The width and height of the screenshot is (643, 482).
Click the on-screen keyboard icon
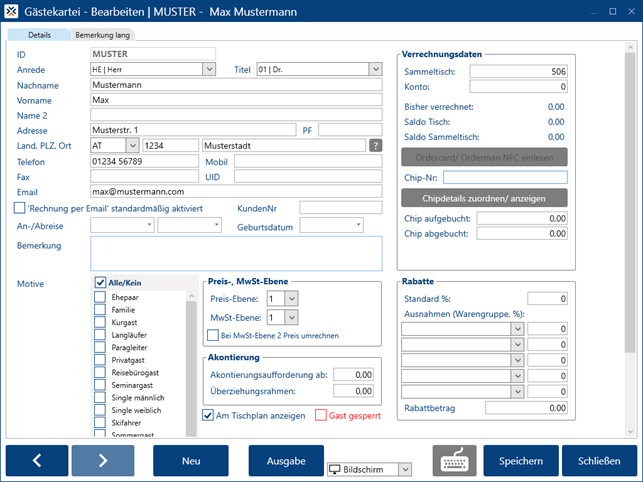[x=454, y=461]
